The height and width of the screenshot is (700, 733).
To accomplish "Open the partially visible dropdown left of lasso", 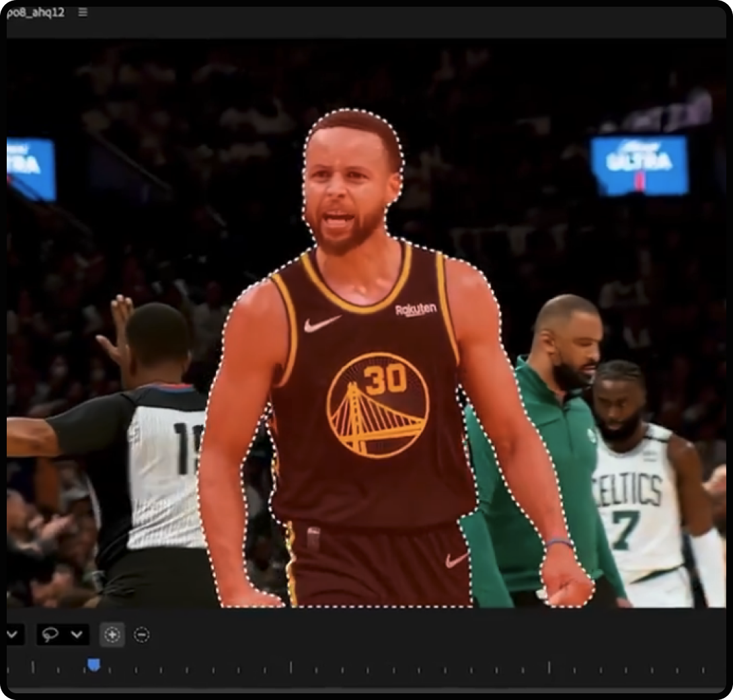I will coord(13,634).
